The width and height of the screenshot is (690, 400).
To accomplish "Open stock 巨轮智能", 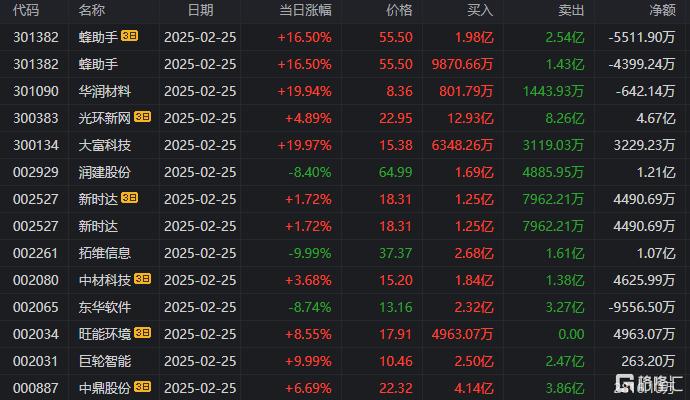I will [x=105, y=361].
